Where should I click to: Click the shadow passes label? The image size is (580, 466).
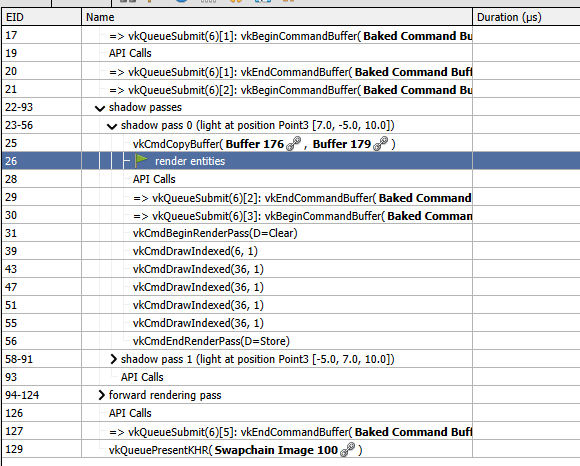click(145, 107)
